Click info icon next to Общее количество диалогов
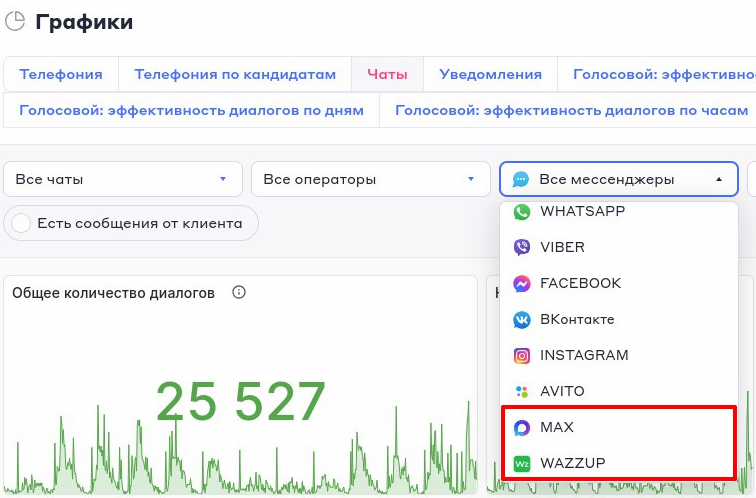Viewport: 756px width, 498px height. [x=239, y=292]
